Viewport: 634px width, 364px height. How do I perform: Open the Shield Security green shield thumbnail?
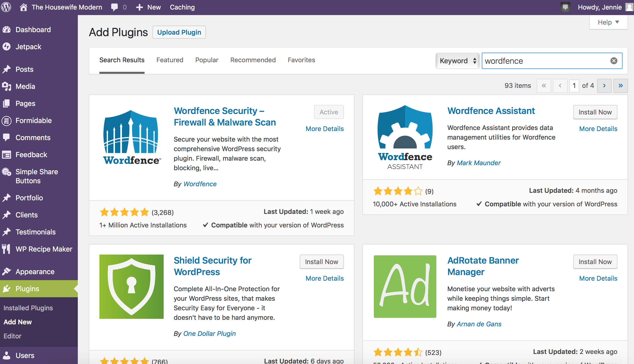point(132,287)
